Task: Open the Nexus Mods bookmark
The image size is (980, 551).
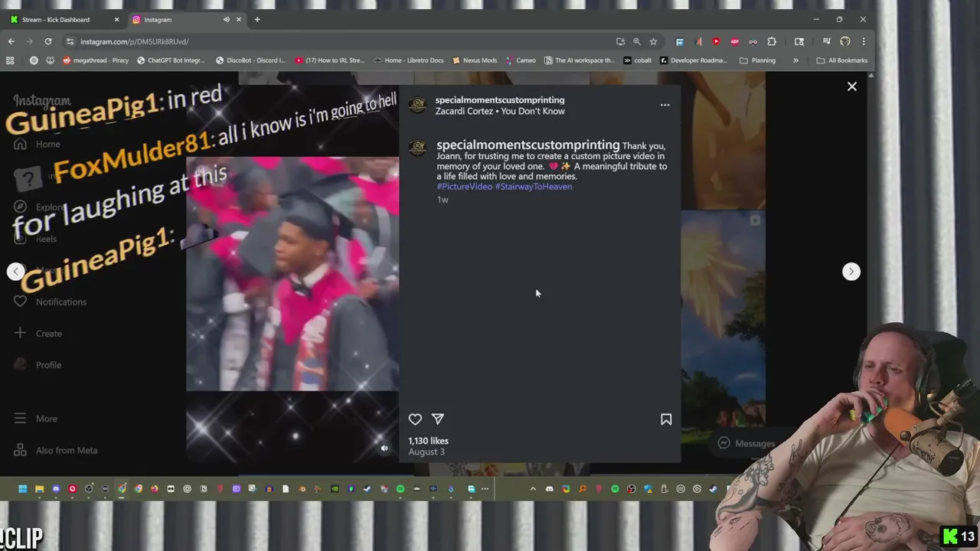Action: 475,60
